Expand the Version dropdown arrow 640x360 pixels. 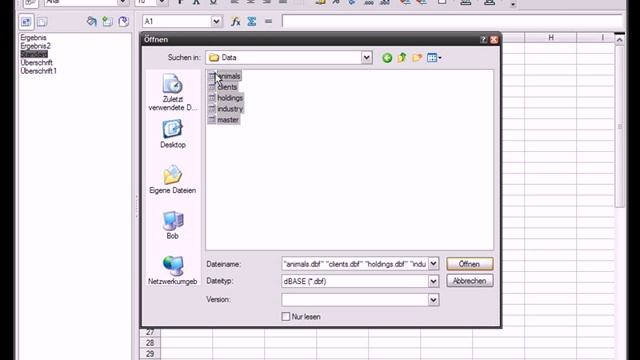click(433, 300)
